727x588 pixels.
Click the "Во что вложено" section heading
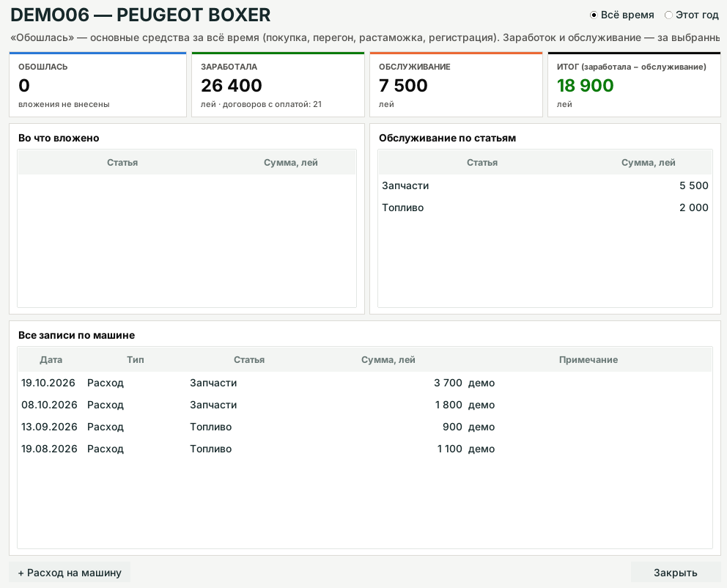point(59,138)
